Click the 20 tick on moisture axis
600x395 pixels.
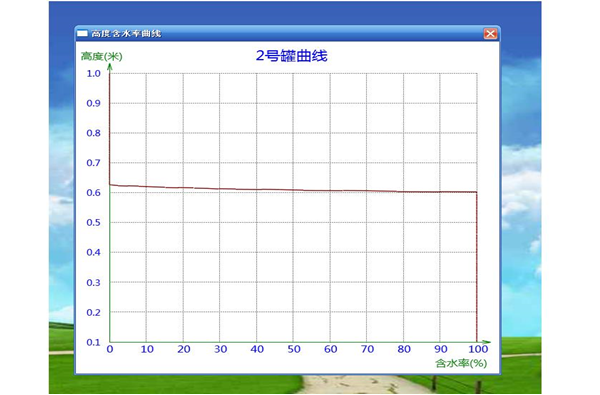click(184, 349)
